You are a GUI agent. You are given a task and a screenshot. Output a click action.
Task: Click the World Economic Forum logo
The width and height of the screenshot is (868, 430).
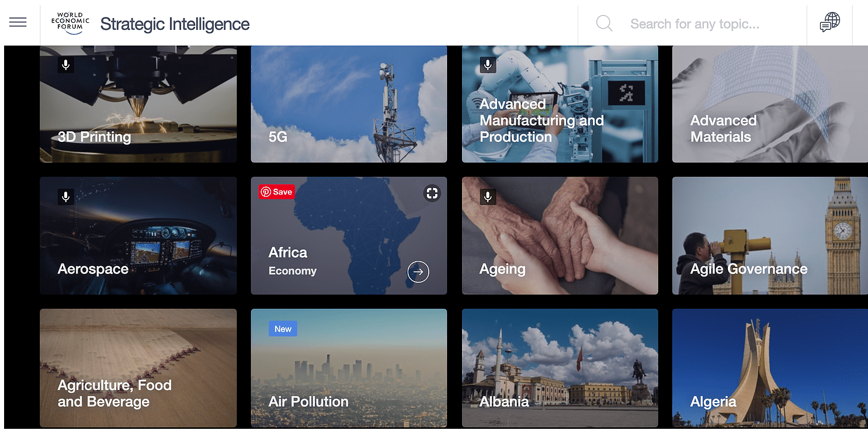pos(70,23)
